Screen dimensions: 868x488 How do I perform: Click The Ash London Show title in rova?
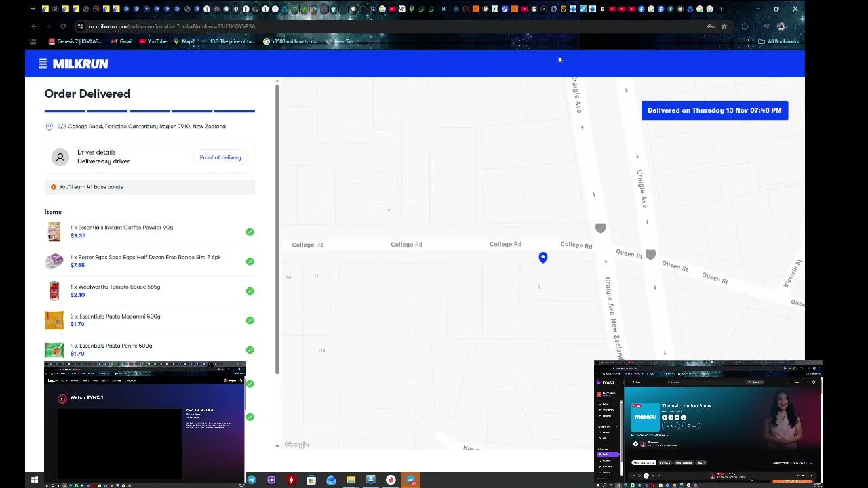tap(686, 406)
